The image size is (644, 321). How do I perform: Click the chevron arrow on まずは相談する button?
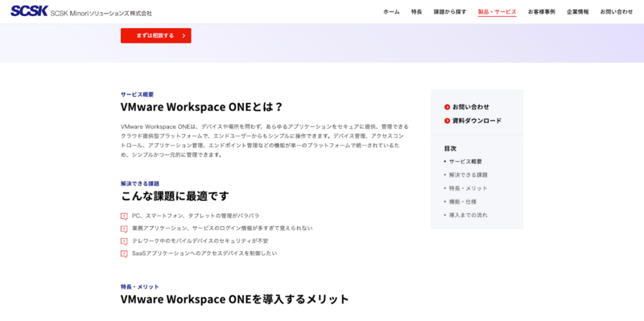(x=184, y=35)
